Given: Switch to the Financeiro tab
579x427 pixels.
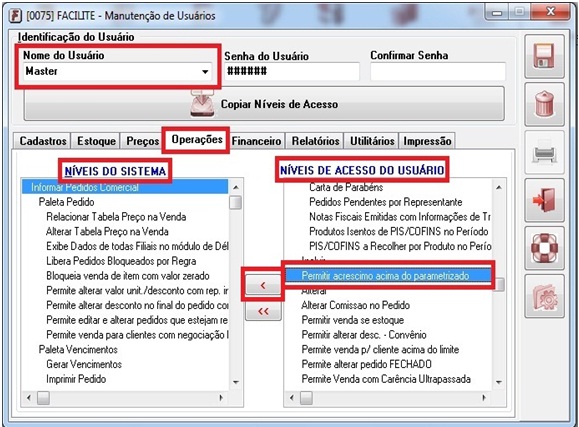Looking at the screenshot, I should (256, 141).
